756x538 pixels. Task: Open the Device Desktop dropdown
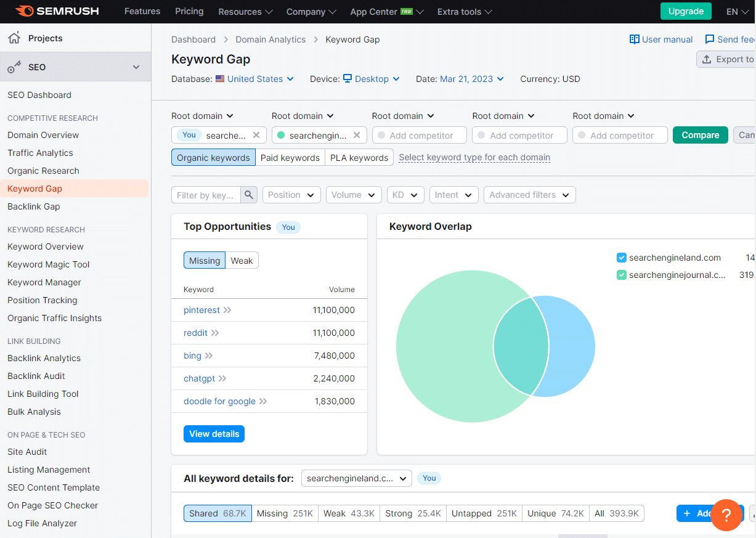[x=372, y=79]
